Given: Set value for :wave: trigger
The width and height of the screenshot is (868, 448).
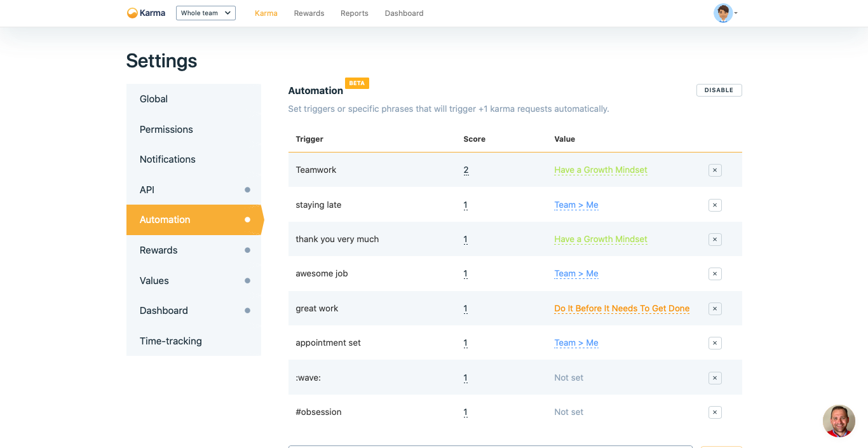Looking at the screenshot, I should click(x=569, y=378).
